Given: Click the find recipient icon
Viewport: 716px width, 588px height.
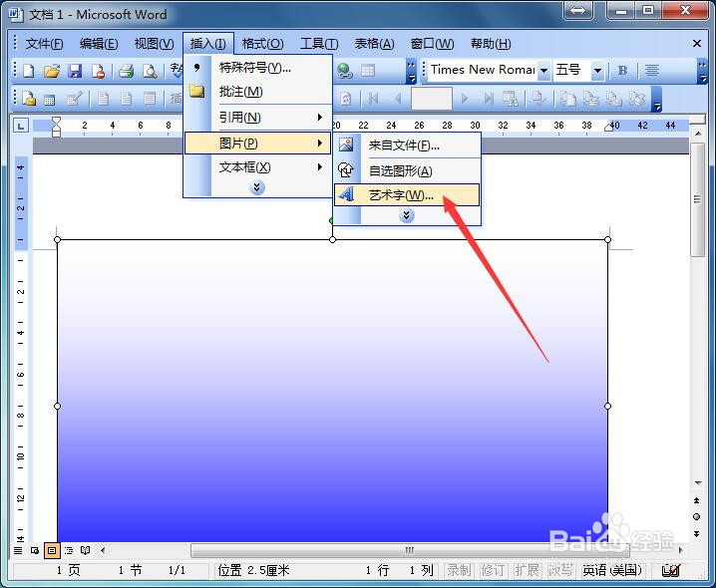Looking at the screenshot, I should [511, 98].
